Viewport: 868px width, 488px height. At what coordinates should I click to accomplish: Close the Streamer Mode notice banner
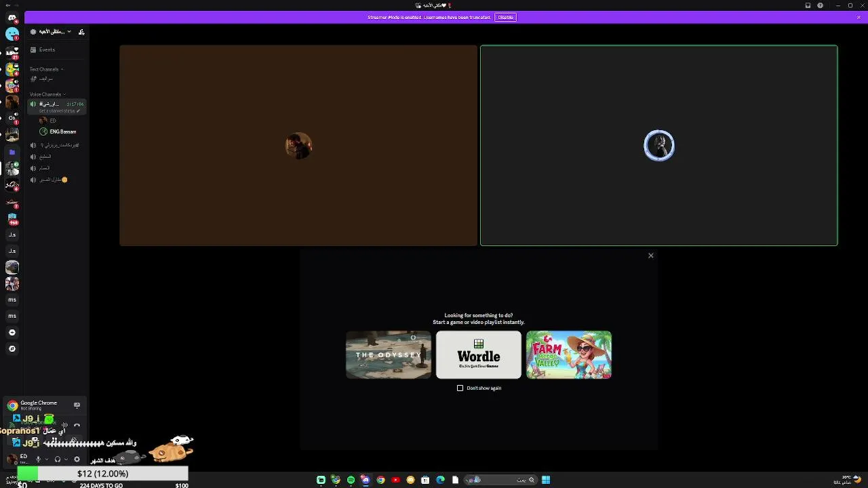(x=859, y=17)
